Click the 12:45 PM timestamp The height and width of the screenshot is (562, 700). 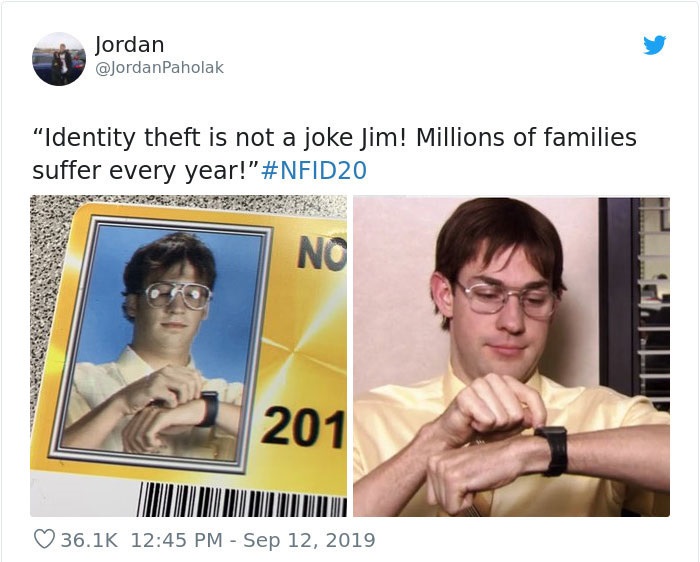[x=176, y=540]
